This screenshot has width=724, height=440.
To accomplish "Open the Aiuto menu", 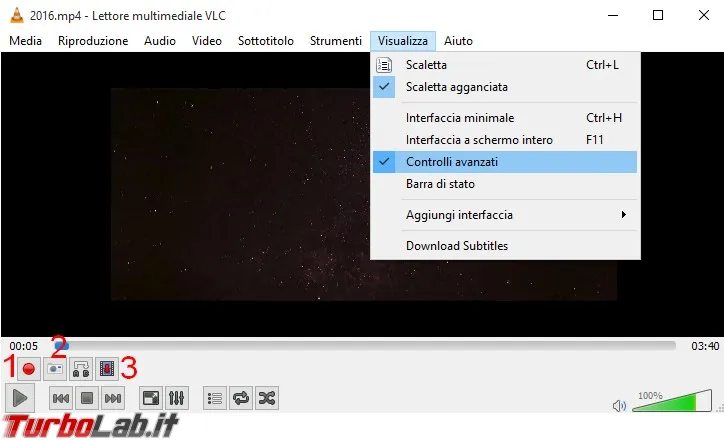I will [x=458, y=41].
